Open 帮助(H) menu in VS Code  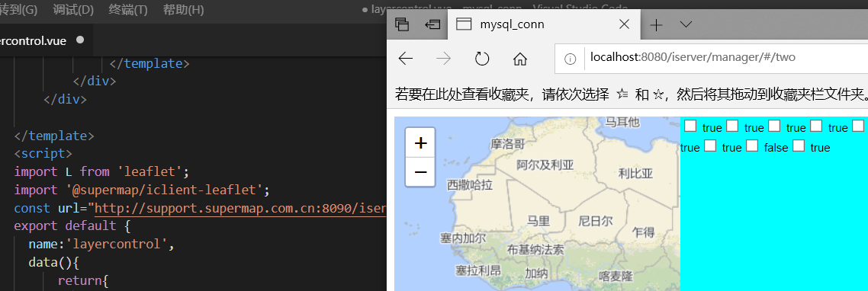point(183,9)
